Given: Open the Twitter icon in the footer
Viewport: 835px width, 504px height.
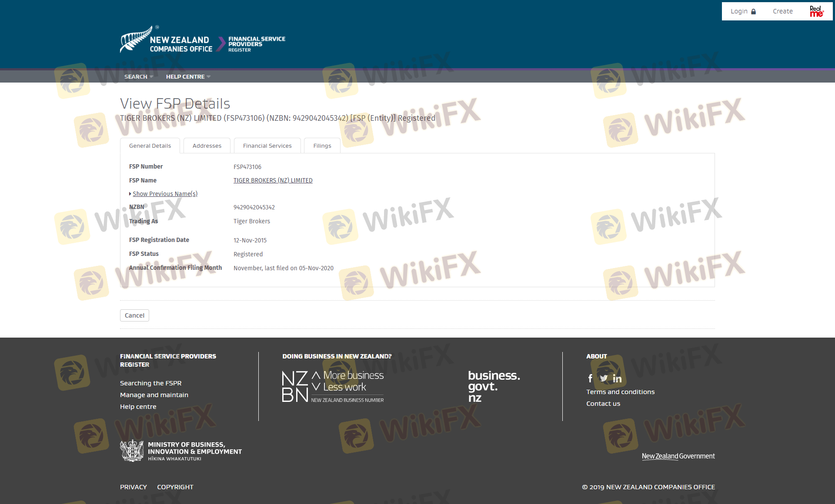Looking at the screenshot, I should pos(604,378).
